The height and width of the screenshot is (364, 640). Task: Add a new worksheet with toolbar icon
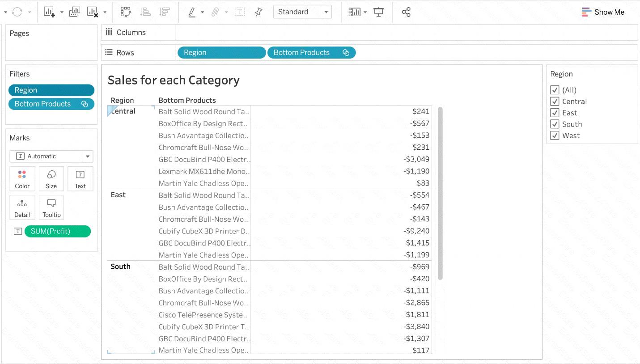pos(49,12)
